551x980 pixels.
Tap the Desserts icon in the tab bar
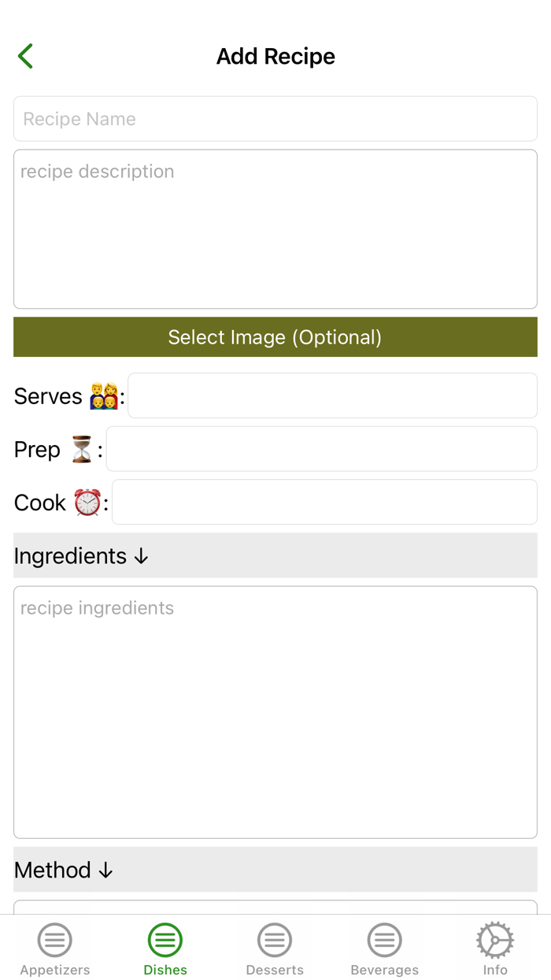[x=274, y=940]
